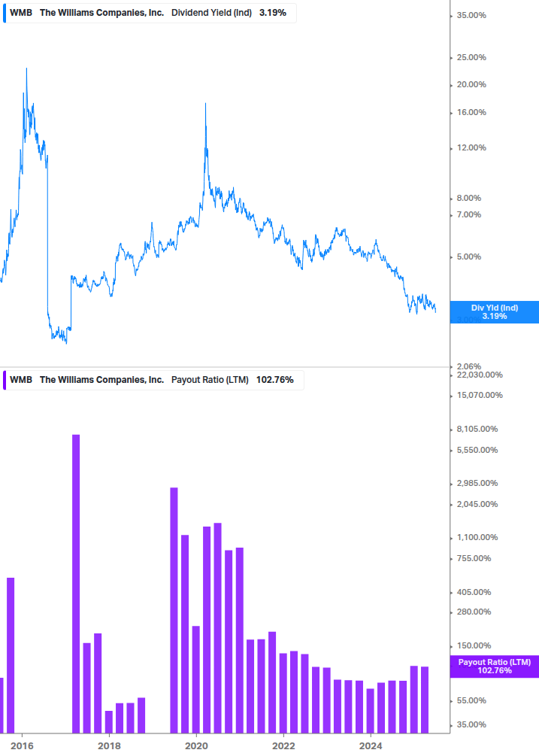
Task: Click the 280.00% payout axis label
Action: [474, 612]
